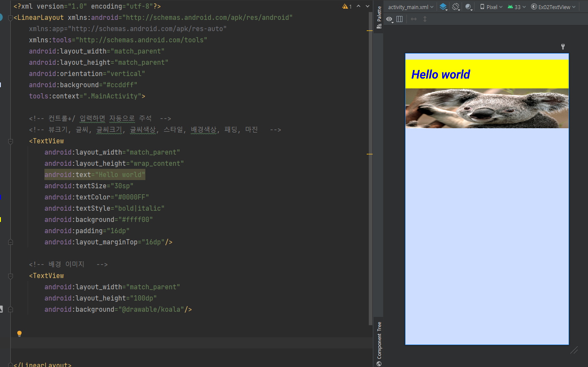Click the android:text="Hello world" line
The image size is (588, 367).
[95, 175]
